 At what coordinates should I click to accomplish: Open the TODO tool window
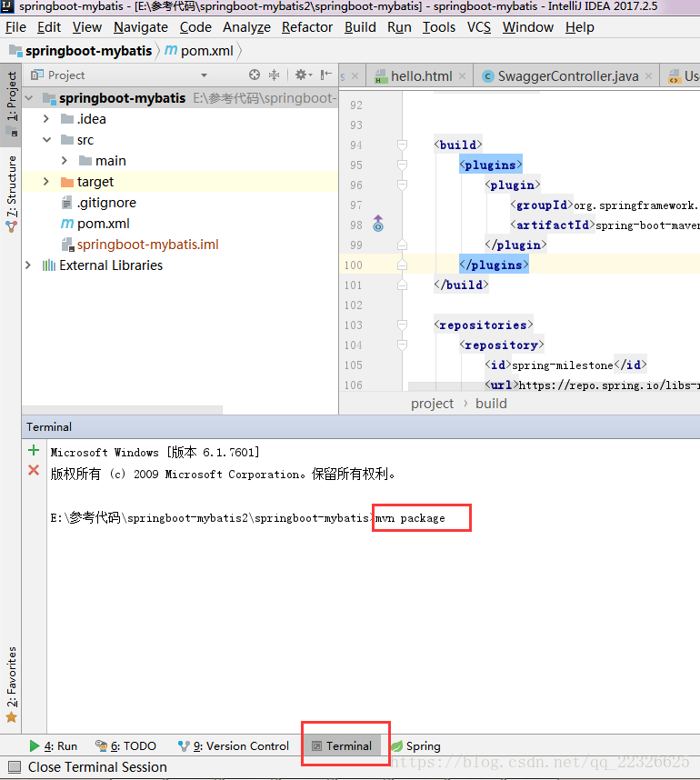(125, 745)
